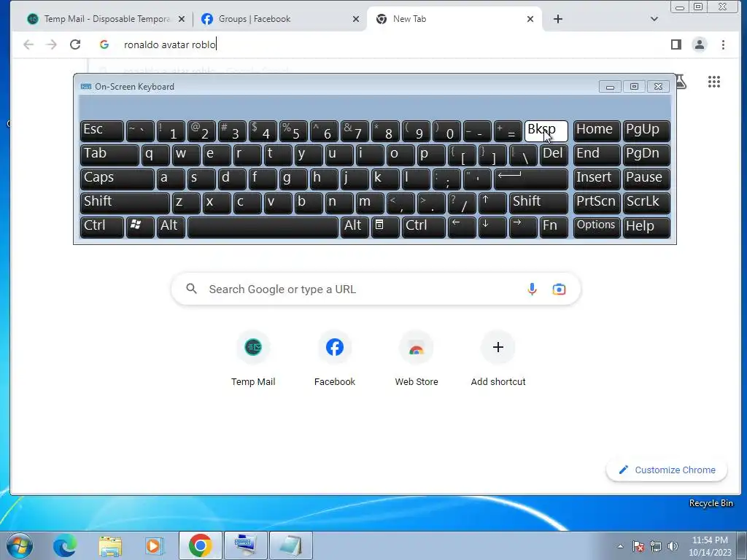Click the Pause key
Viewport: 747px width, 560px height.
point(646,179)
